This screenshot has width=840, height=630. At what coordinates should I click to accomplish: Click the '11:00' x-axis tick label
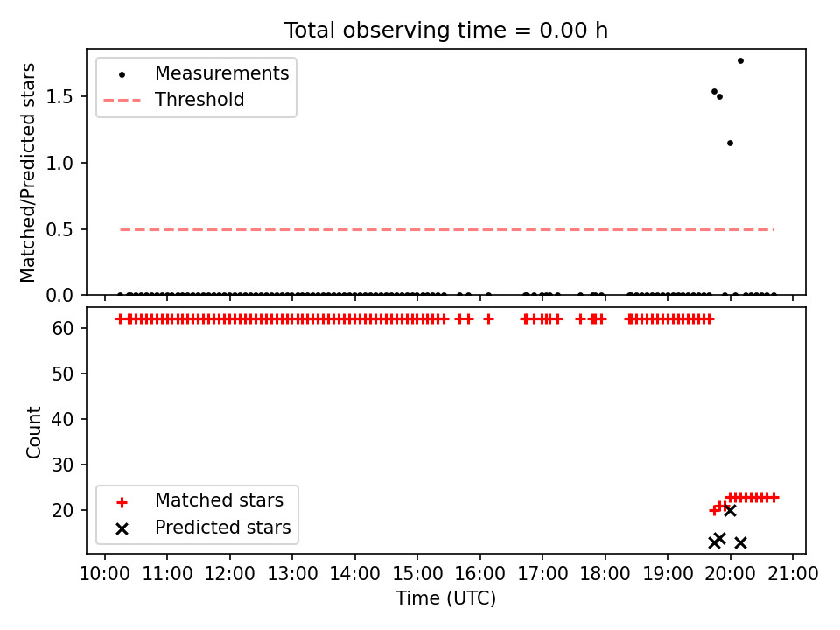pos(167,574)
